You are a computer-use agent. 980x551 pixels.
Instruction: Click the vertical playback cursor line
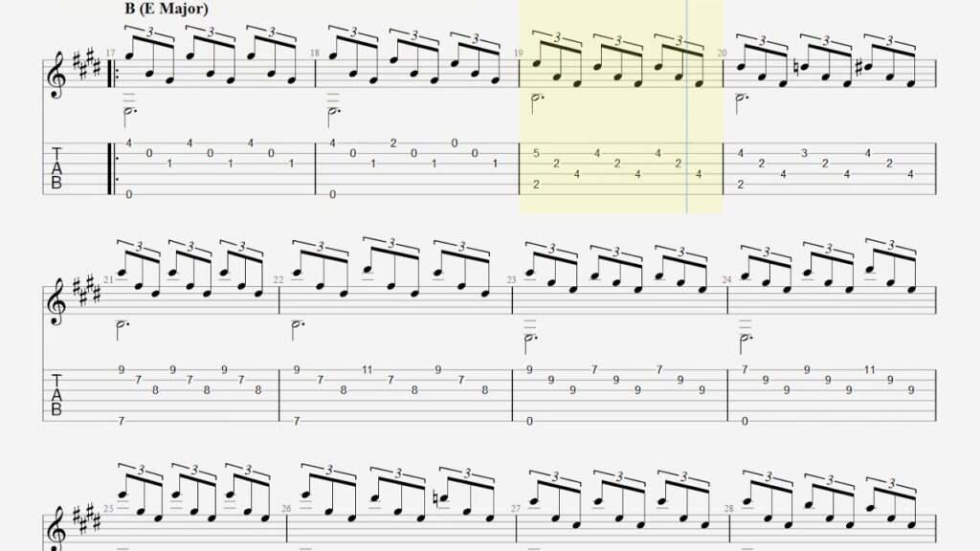pyautogui.click(x=687, y=106)
